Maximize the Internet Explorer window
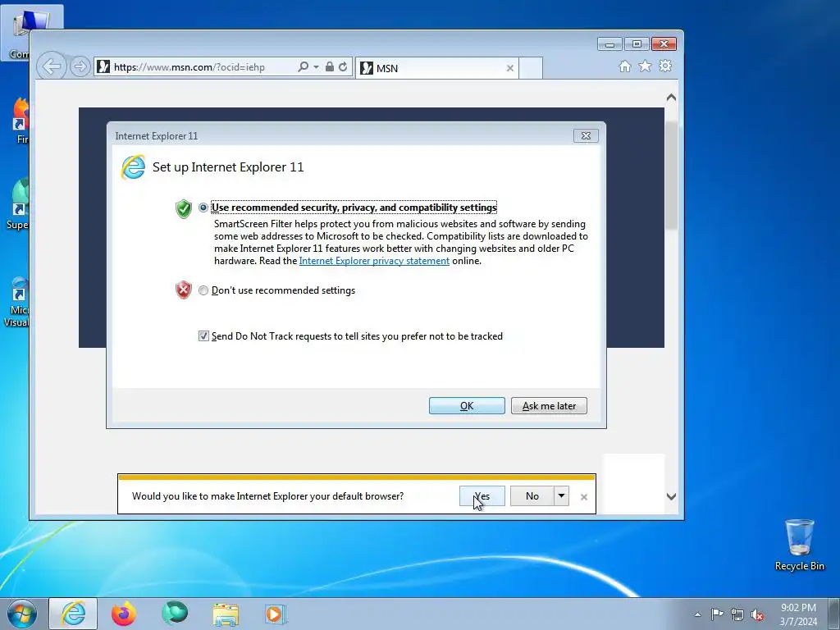 pos(637,44)
